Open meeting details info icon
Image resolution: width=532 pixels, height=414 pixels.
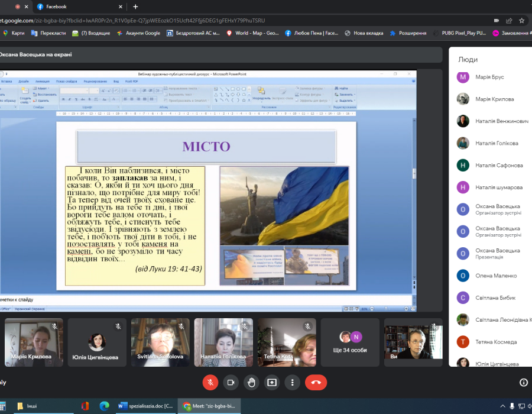[x=523, y=382]
